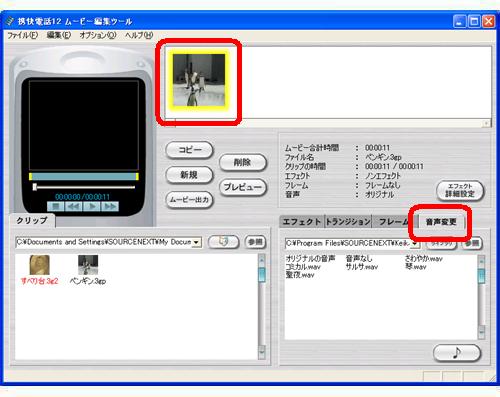Viewport: 500px width, 397px height.
Task: Click the stop playback button
Action: point(56,207)
